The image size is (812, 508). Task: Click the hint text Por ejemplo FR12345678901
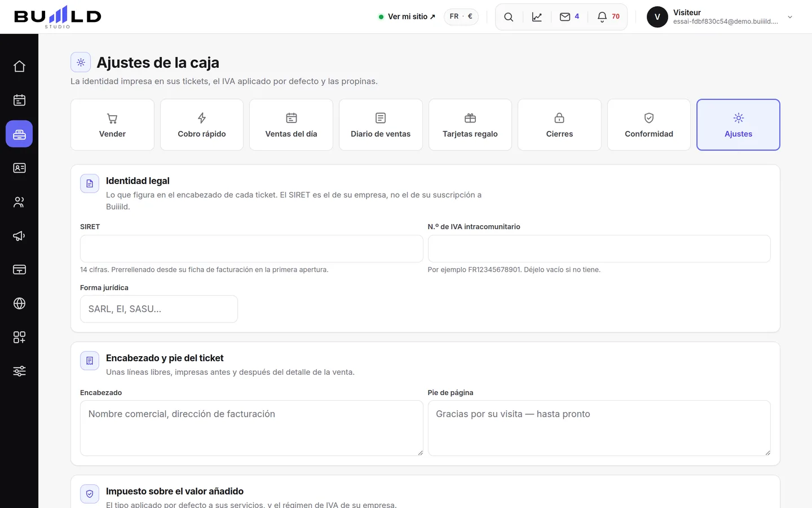point(514,270)
